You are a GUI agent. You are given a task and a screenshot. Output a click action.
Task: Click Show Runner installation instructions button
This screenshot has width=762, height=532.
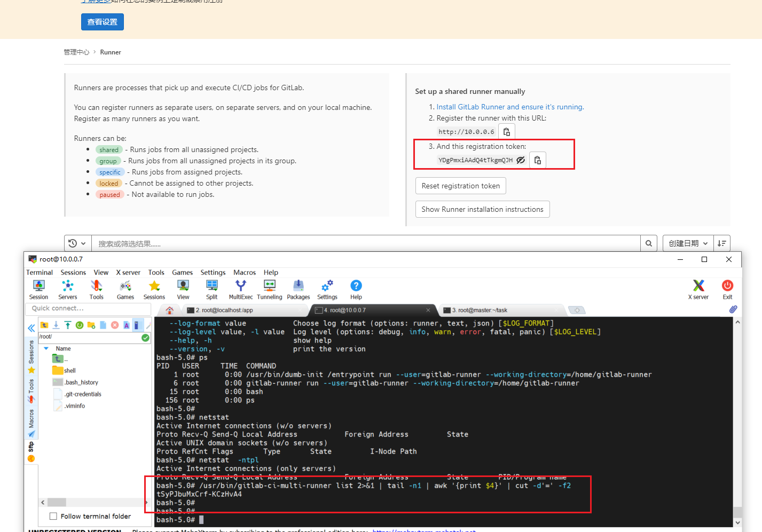pyautogui.click(x=483, y=209)
